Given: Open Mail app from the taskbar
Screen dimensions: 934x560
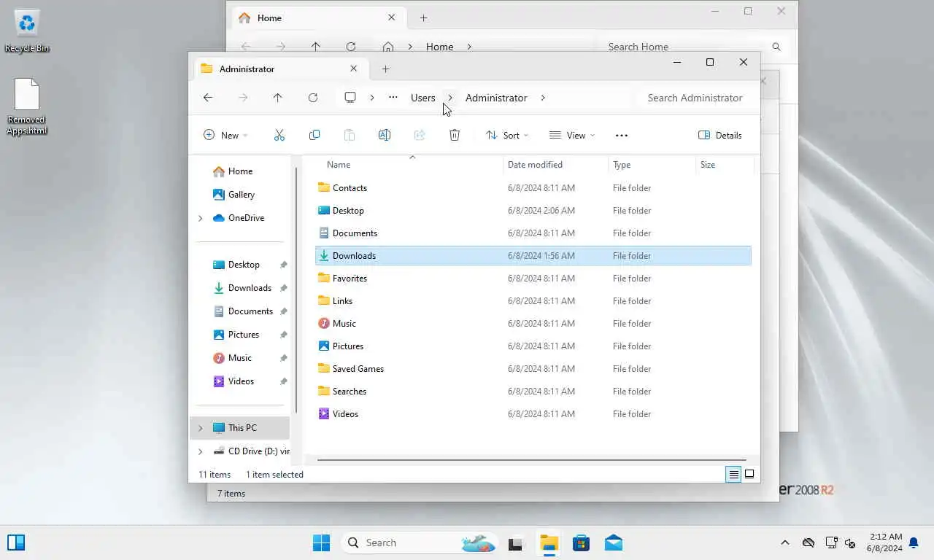Looking at the screenshot, I should pos(614,542).
